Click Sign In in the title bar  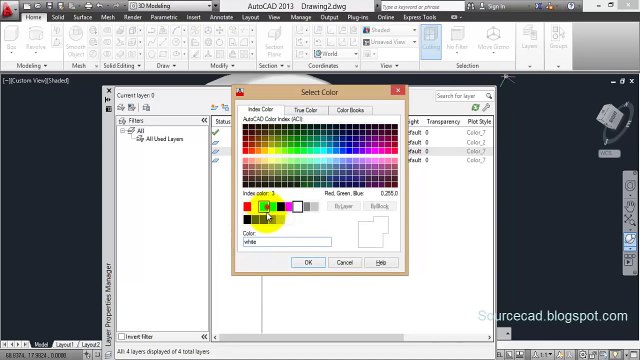point(492,6)
